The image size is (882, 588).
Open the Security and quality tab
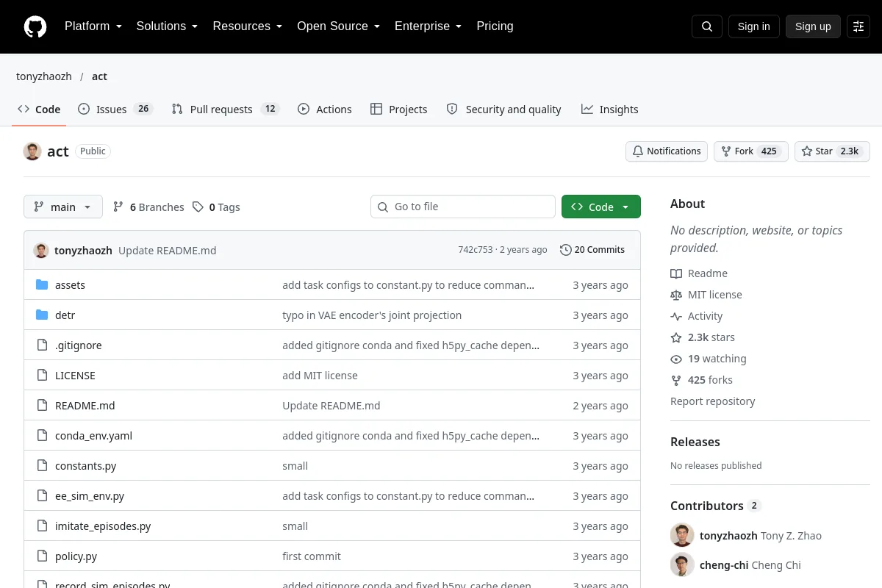tap(503, 110)
